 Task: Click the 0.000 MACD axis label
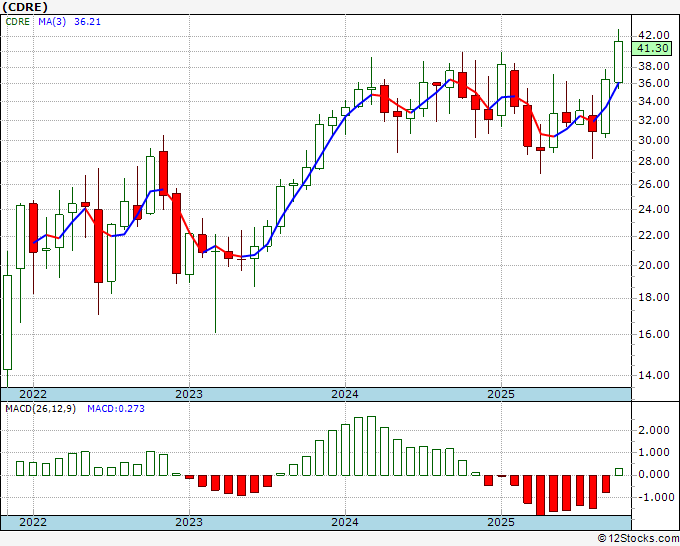[654, 474]
